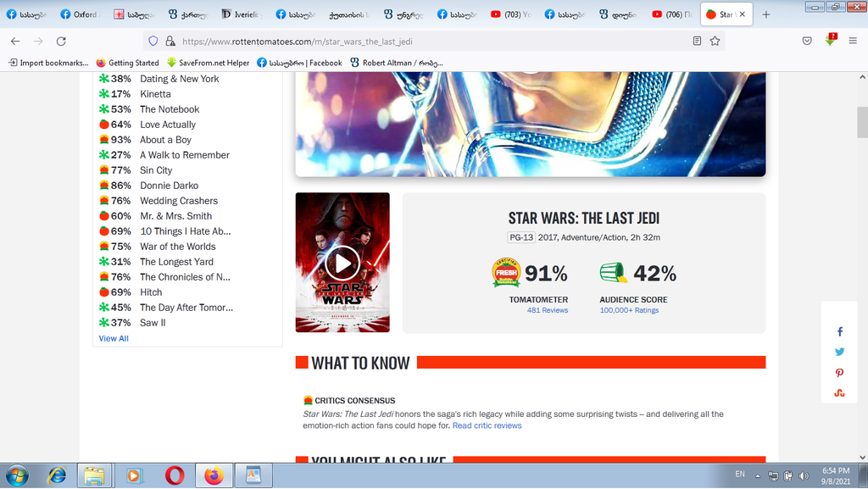Launch Opera browser from the taskbar
Screen dimensions: 868x489
point(175,475)
